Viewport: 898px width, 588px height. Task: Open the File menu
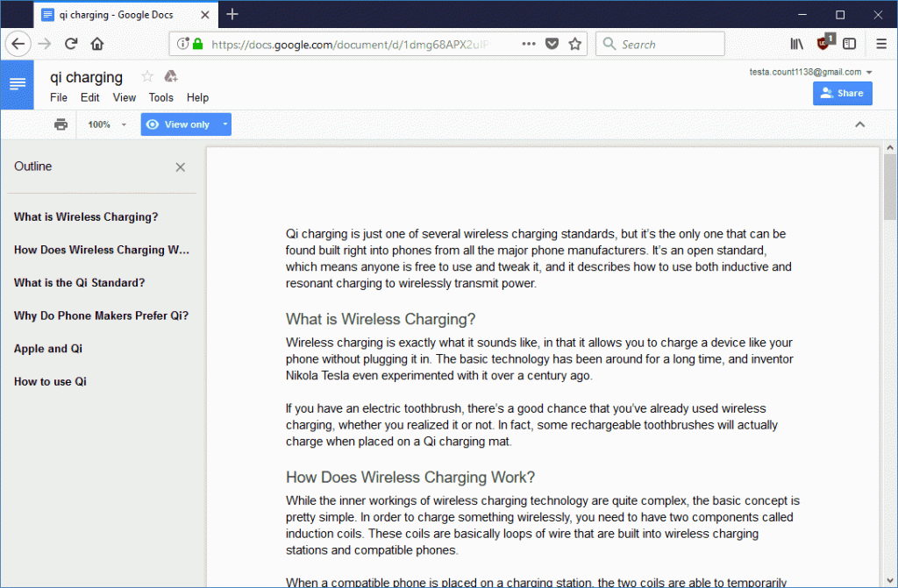pos(59,97)
